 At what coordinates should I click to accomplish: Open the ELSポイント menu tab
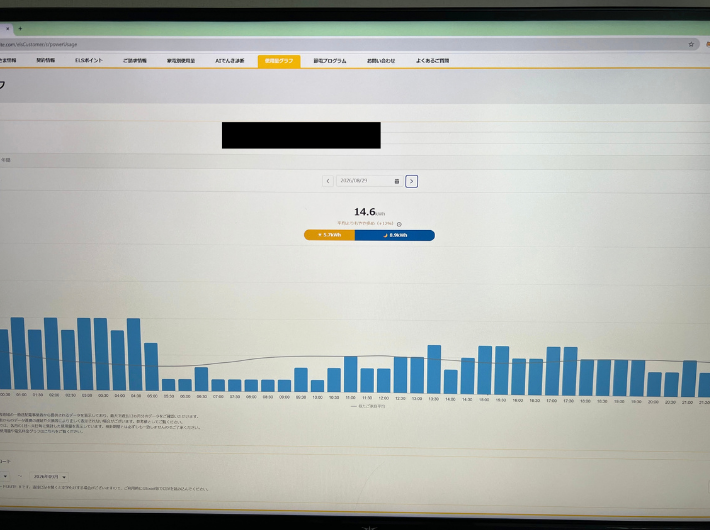pyautogui.click(x=89, y=60)
